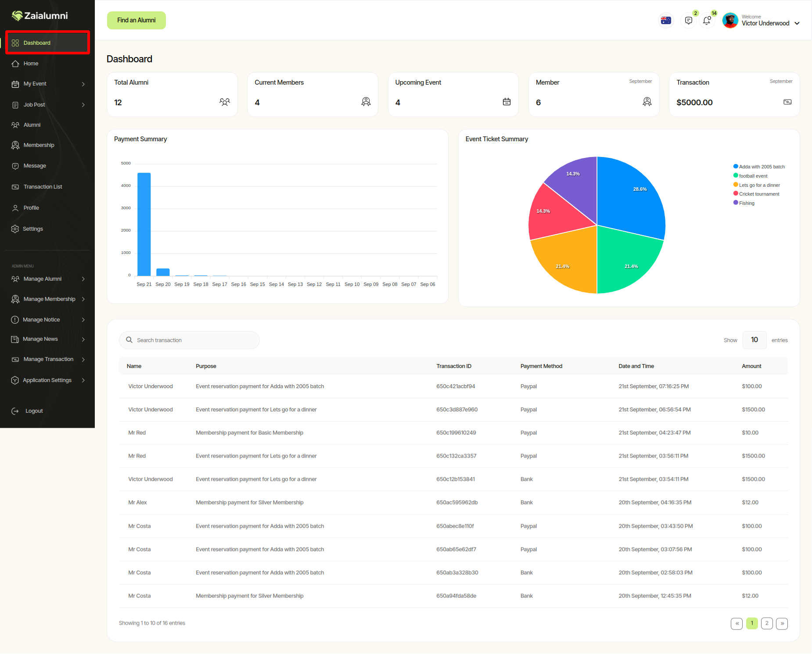Click the Message sidebar icon
This screenshot has width=812, height=654.
15,166
